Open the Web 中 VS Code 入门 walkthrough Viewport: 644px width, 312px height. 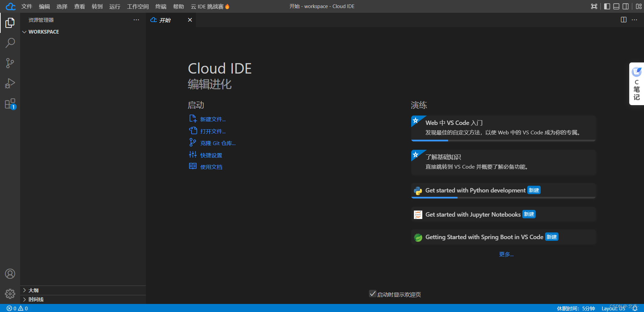[503, 128]
